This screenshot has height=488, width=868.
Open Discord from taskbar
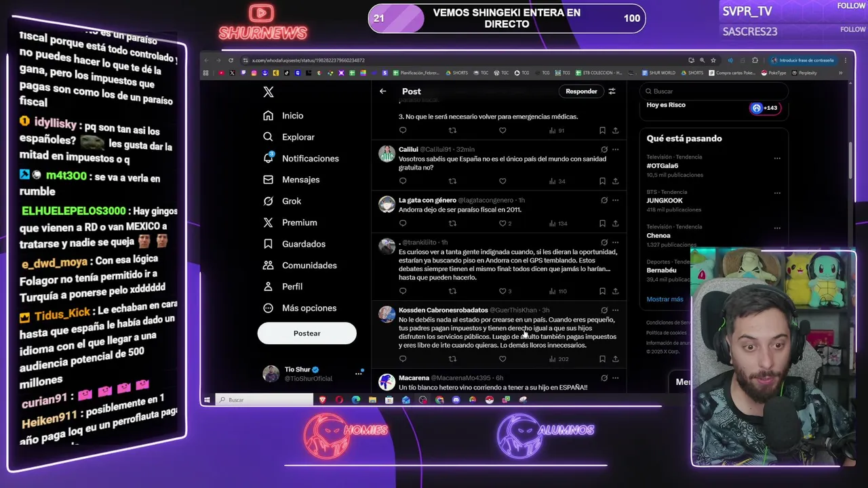456,400
